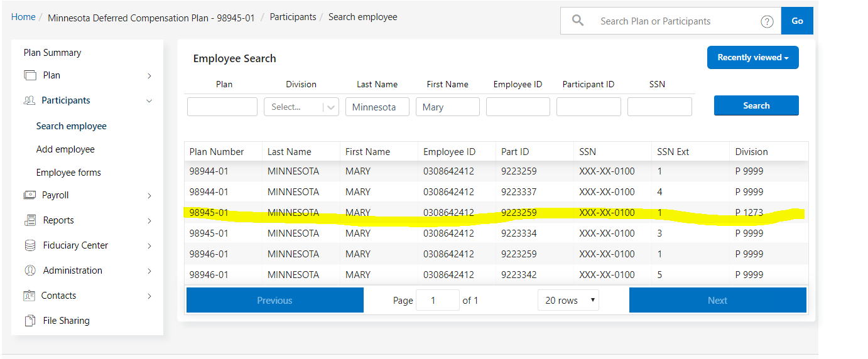Click the Previous page button
Viewport: 868px width, 359px height.
click(275, 300)
